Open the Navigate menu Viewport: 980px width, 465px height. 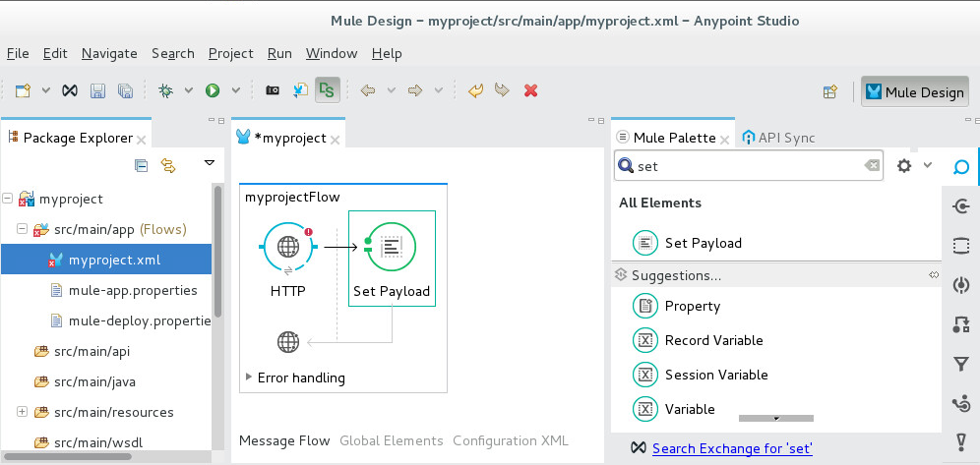click(x=109, y=54)
